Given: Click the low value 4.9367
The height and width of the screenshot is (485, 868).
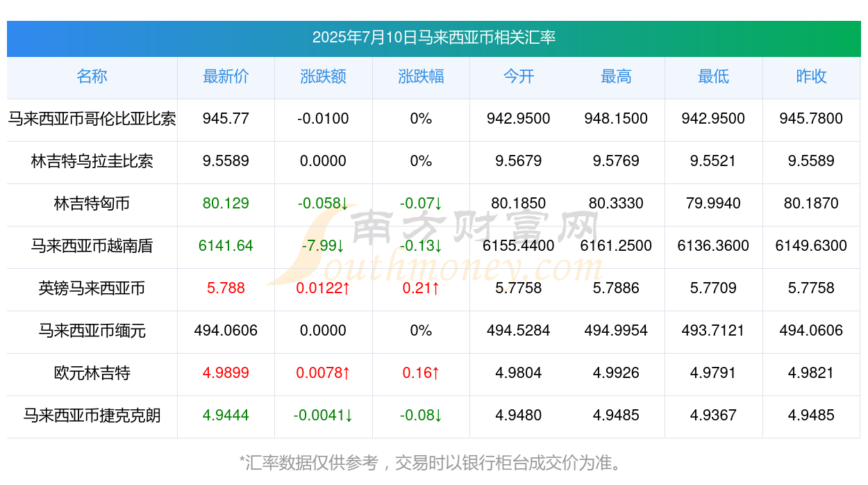Looking at the screenshot, I should tap(713, 416).
